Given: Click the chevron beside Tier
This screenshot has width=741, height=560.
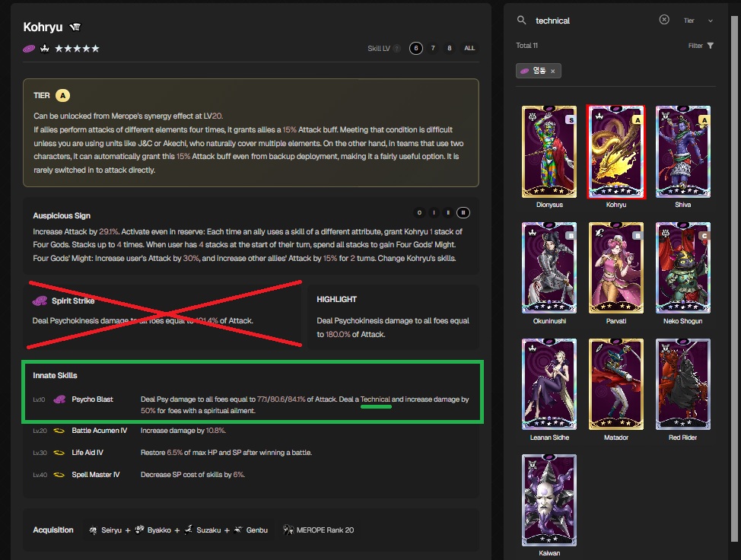Looking at the screenshot, I should (x=710, y=21).
